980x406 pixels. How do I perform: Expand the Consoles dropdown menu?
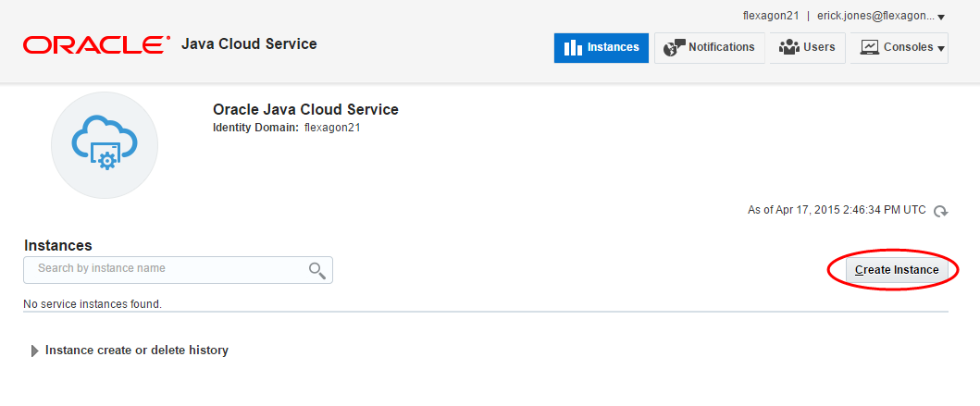pyautogui.click(x=899, y=47)
